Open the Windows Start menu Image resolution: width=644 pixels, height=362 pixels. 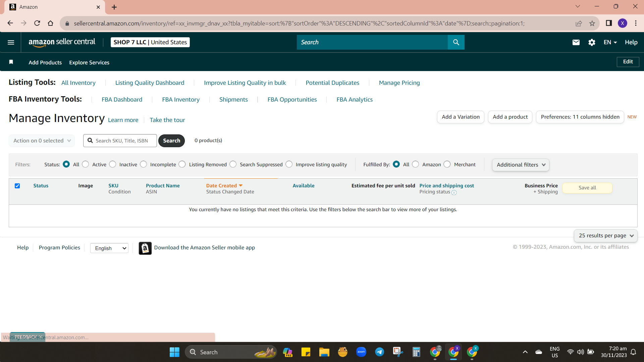[x=174, y=352]
